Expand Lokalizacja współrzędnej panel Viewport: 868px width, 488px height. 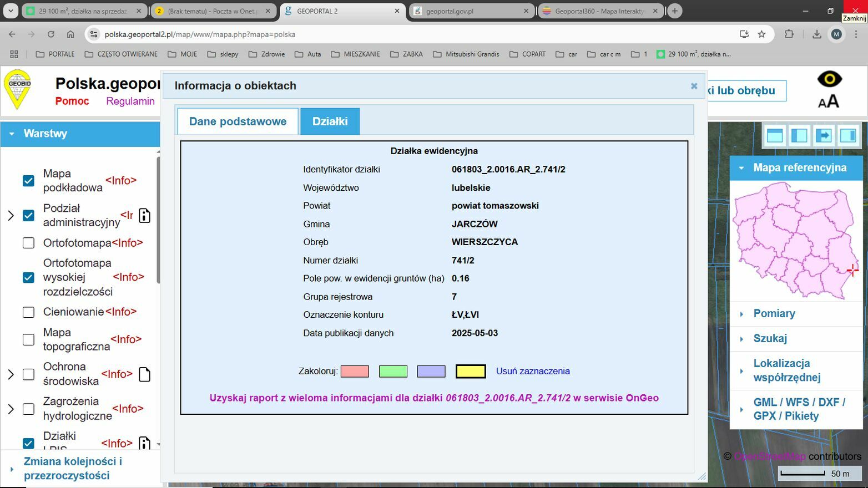[796, 370]
